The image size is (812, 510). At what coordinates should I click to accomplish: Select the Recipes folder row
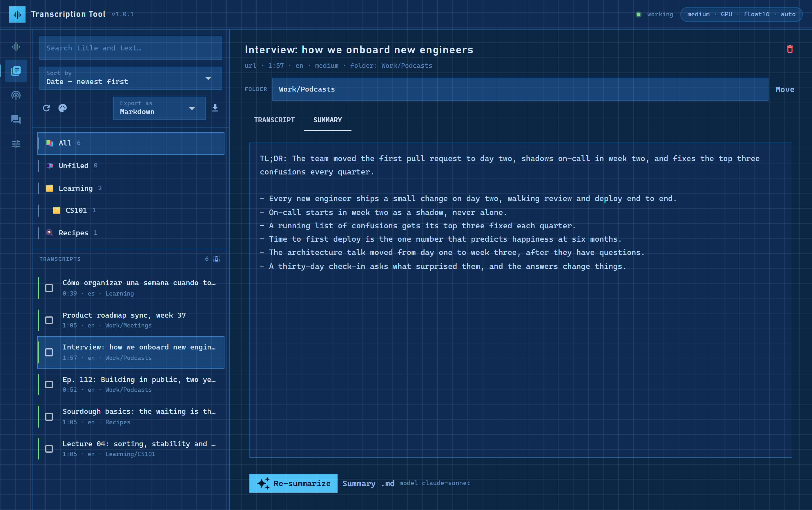coord(130,233)
